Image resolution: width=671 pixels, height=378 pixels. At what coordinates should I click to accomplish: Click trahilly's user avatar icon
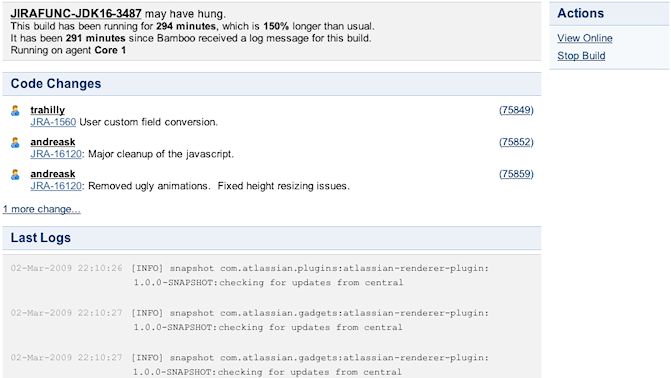click(15, 110)
